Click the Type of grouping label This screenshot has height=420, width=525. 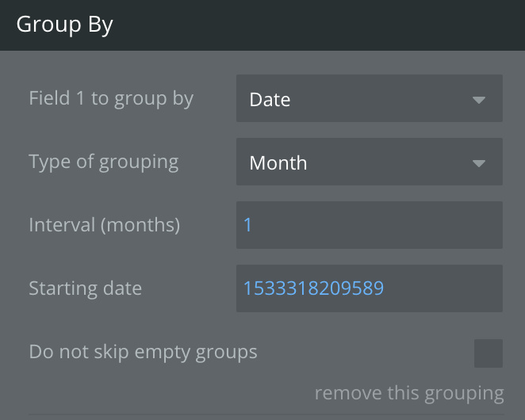103,162
